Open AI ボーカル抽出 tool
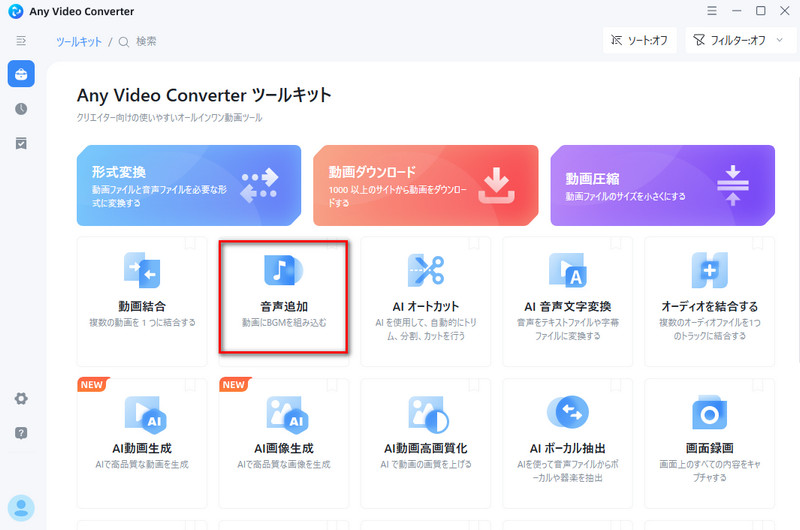The height and width of the screenshot is (530, 800). click(567, 443)
